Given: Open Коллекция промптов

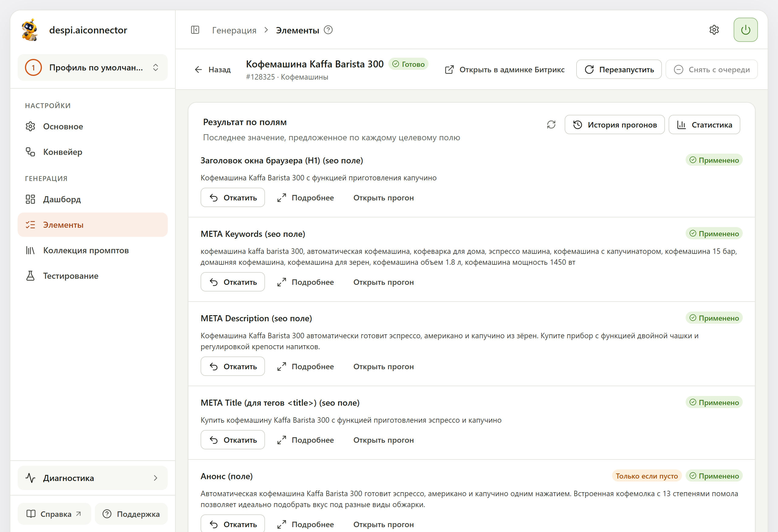Looking at the screenshot, I should point(93,250).
